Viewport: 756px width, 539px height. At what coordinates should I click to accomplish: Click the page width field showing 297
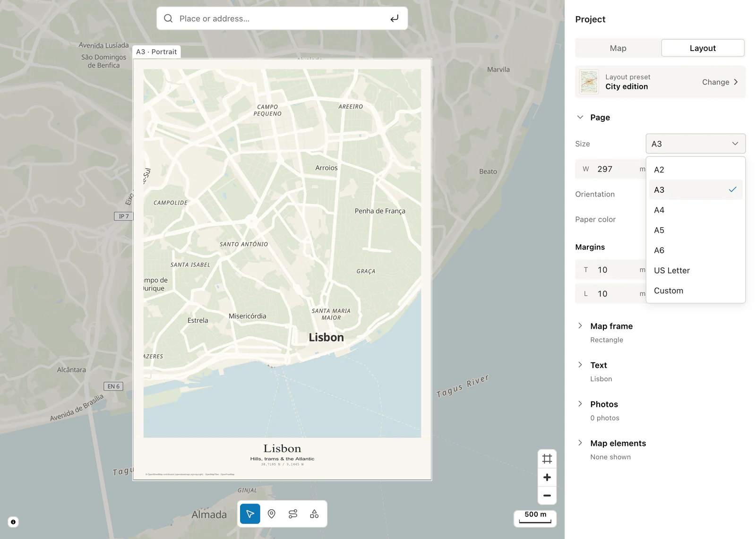[x=610, y=169]
